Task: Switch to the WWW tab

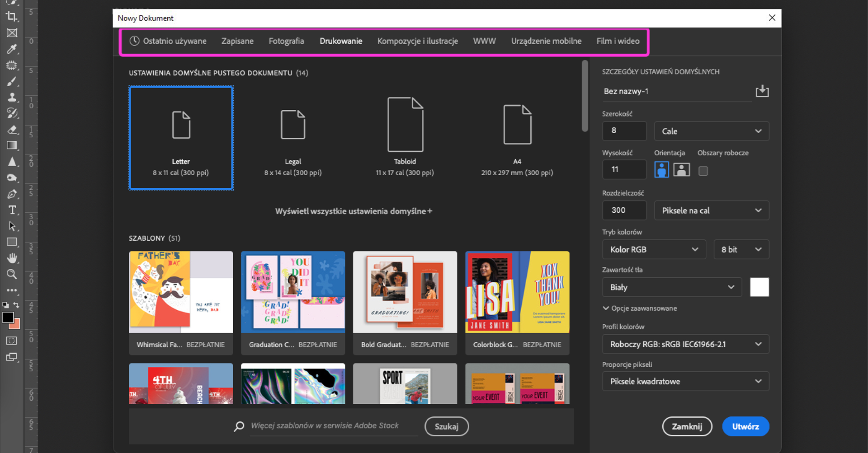Action: [x=484, y=41]
